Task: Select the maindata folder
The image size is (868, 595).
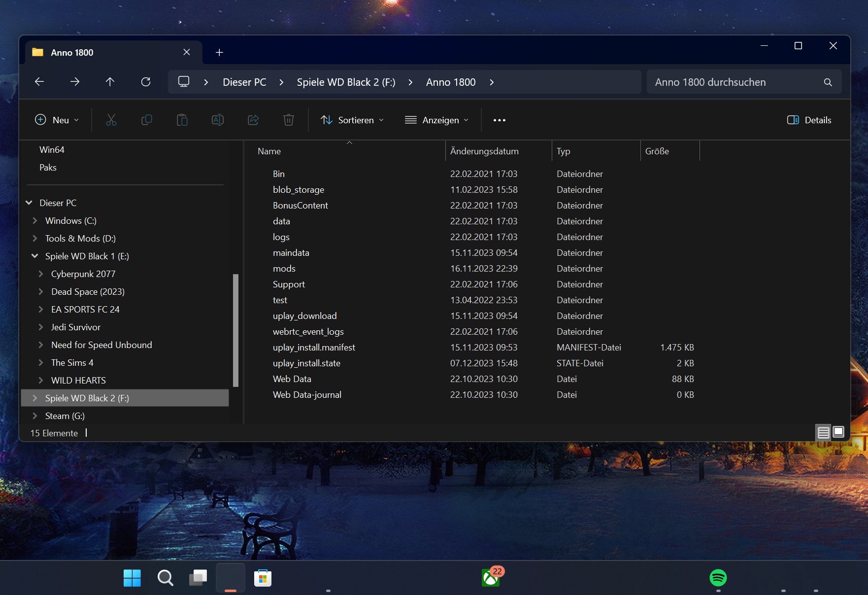Action: click(x=291, y=253)
